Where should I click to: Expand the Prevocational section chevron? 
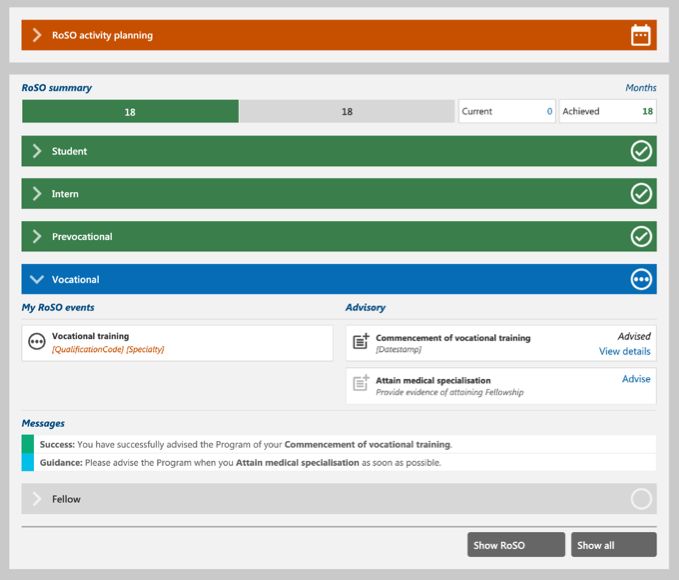(x=37, y=237)
